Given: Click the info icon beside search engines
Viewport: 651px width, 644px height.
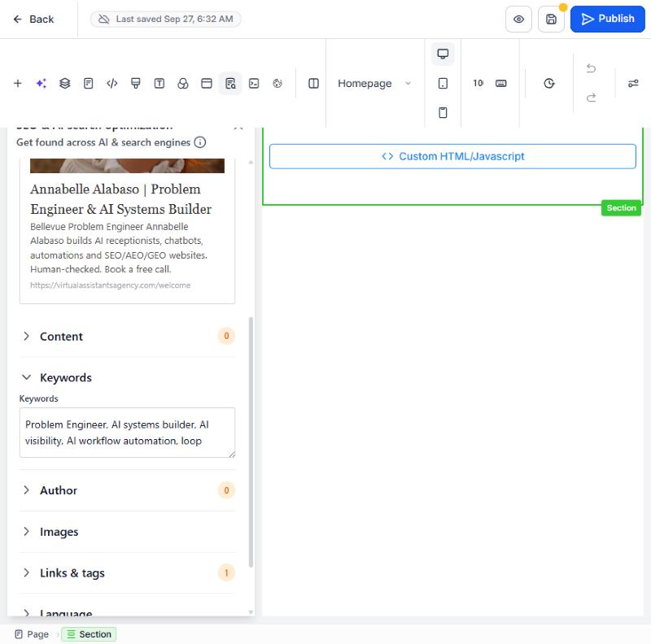Looking at the screenshot, I should (x=200, y=142).
